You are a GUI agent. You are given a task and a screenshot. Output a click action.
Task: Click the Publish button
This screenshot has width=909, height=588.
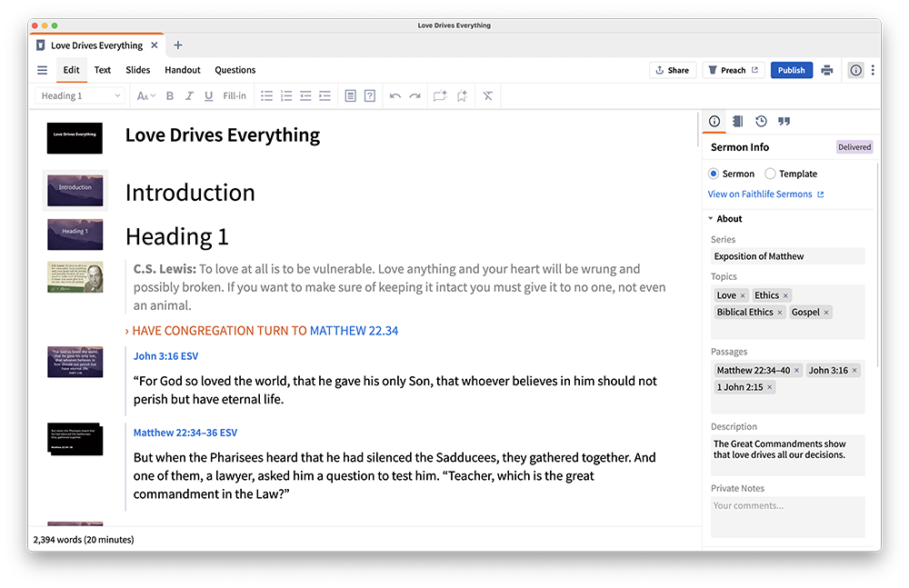[791, 70]
